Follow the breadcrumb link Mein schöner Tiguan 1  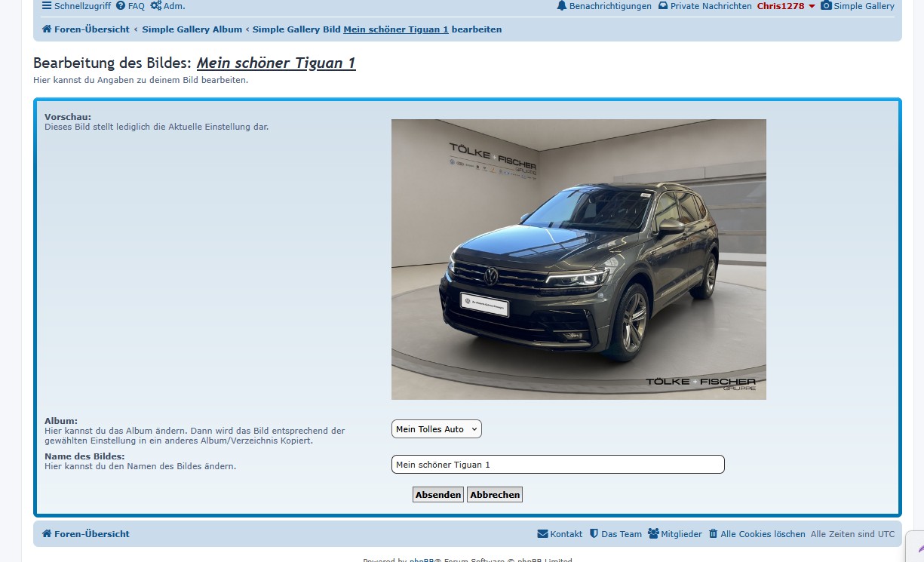pos(396,29)
